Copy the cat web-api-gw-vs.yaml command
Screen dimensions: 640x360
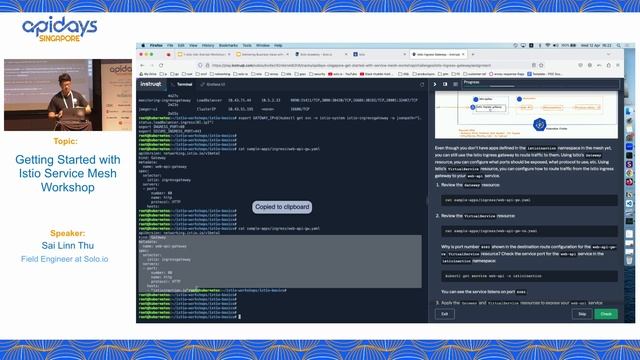[529, 231]
